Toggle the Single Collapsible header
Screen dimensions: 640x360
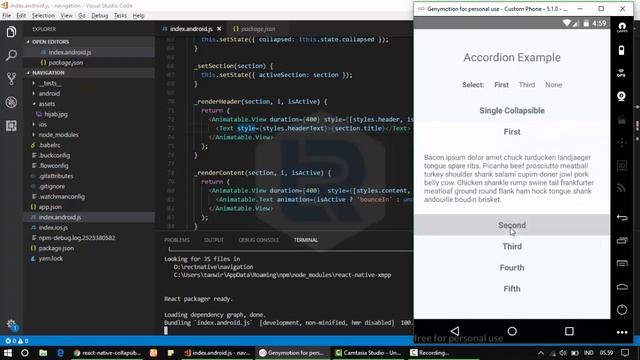pos(512,111)
